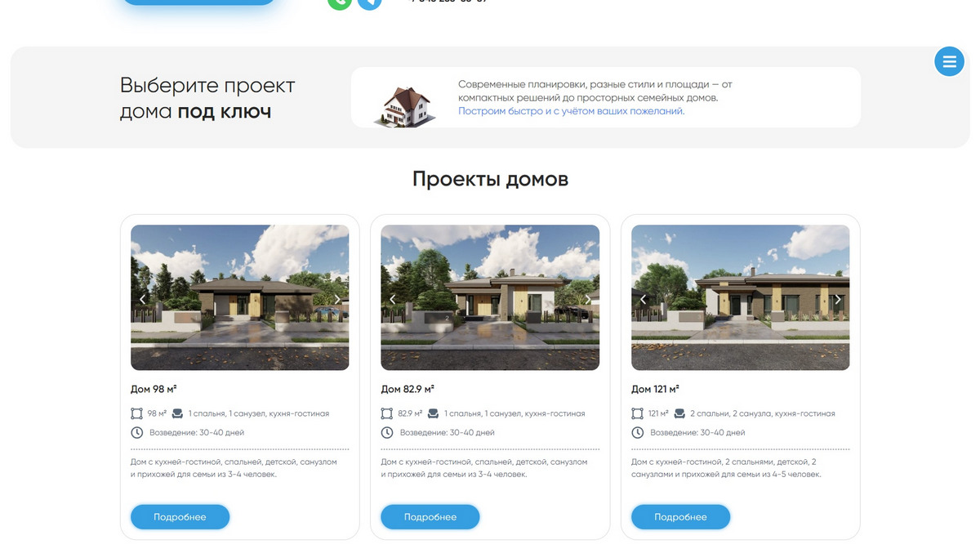Viewport: 980px width, 549px height.
Task: Click the bed icon in Дом 82.9 м² card
Action: click(433, 413)
